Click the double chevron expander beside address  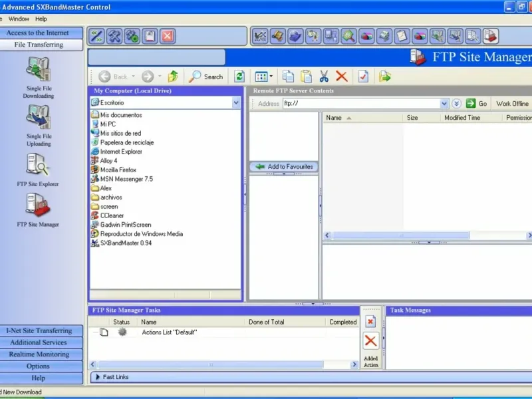coord(456,104)
